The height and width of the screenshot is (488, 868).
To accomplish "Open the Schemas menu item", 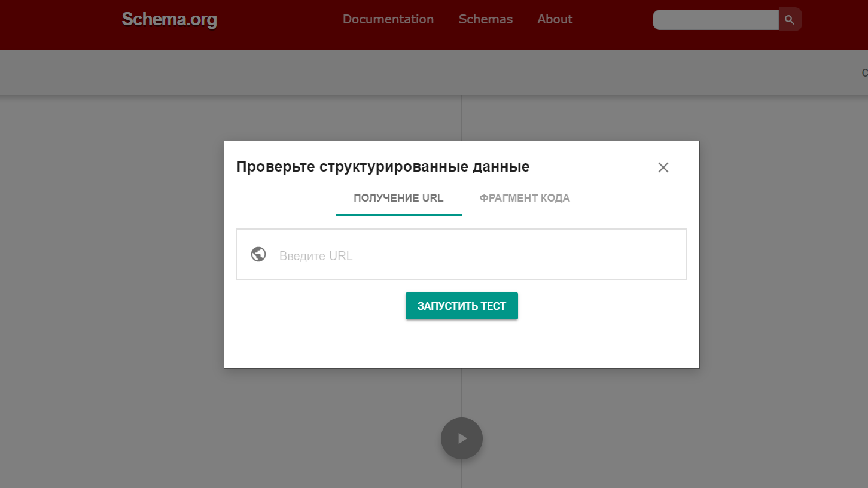I will (485, 19).
